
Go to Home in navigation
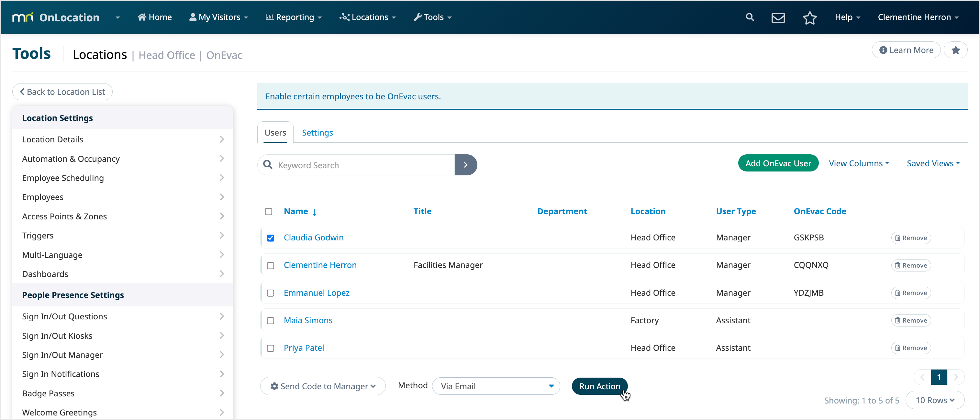pyautogui.click(x=154, y=17)
